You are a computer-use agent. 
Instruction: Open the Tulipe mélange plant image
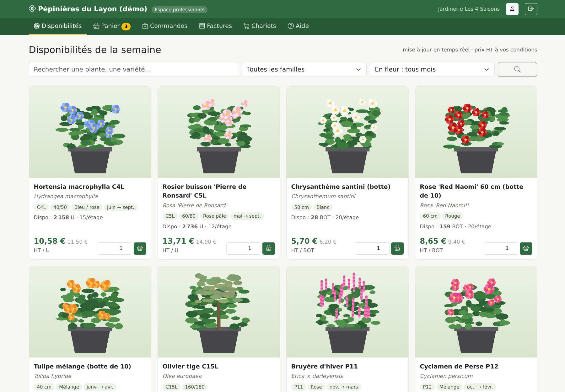coord(90,312)
